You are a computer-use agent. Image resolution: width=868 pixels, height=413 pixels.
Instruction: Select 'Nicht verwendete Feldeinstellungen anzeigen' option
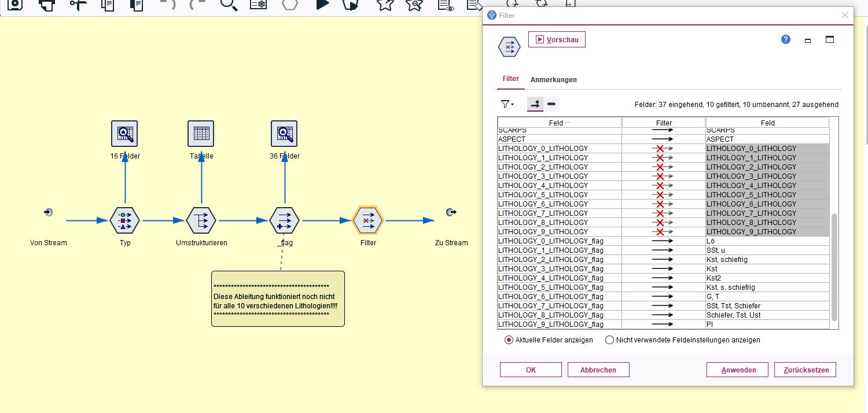click(609, 340)
